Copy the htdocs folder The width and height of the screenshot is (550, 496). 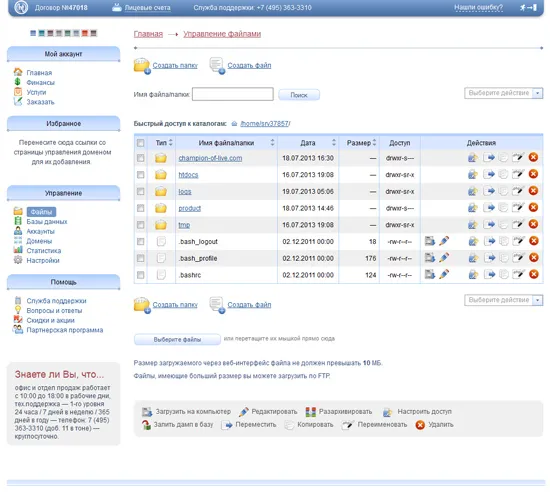click(x=503, y=174)
